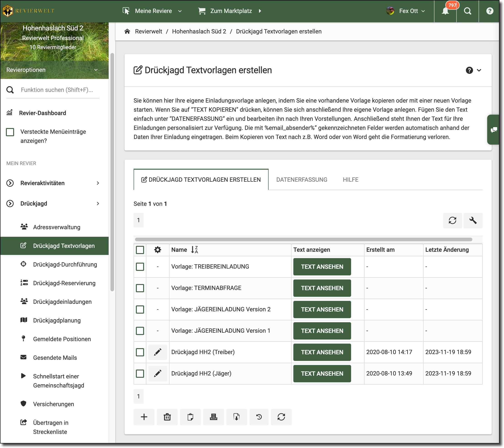Click the Funktion suchen search field
The image size is (504, 448).
tap(57, 90)
